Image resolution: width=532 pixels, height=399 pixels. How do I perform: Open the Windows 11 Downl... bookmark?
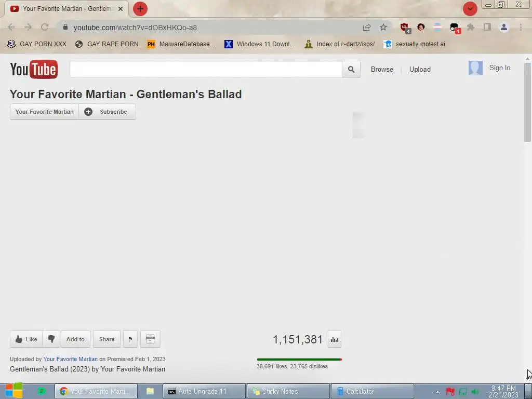pyautogui.click(x=260, y=44)
